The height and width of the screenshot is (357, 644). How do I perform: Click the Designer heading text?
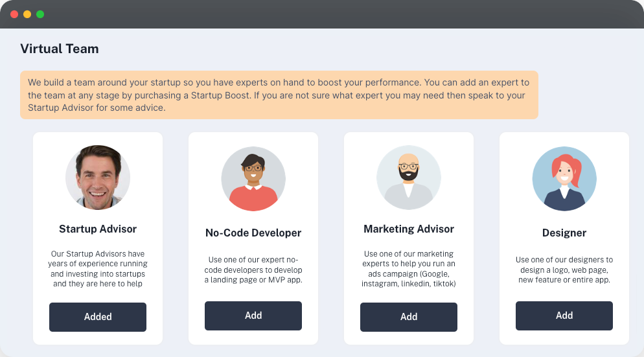(x=564, y=233)
